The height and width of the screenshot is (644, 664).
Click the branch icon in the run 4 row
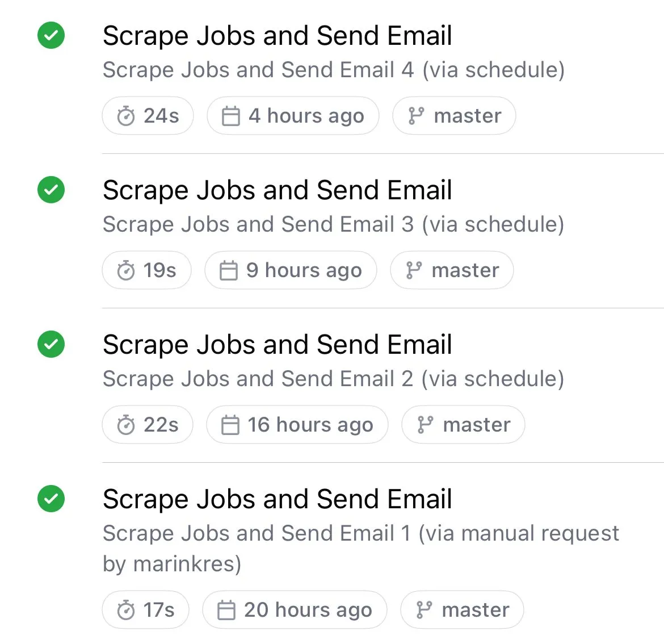(416, 116)
